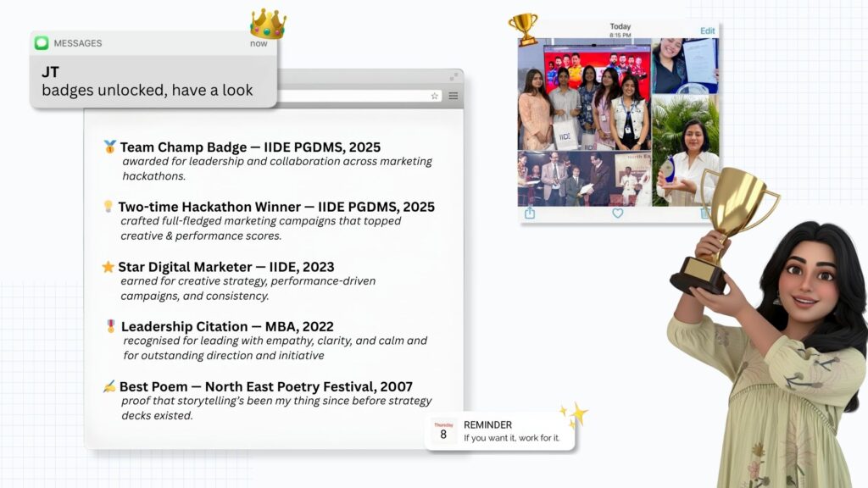Screen dimensions: 868x488
Task: Select the medal beside Team Champ Badge
Action: pyautogui.click(x=110, y=147)
